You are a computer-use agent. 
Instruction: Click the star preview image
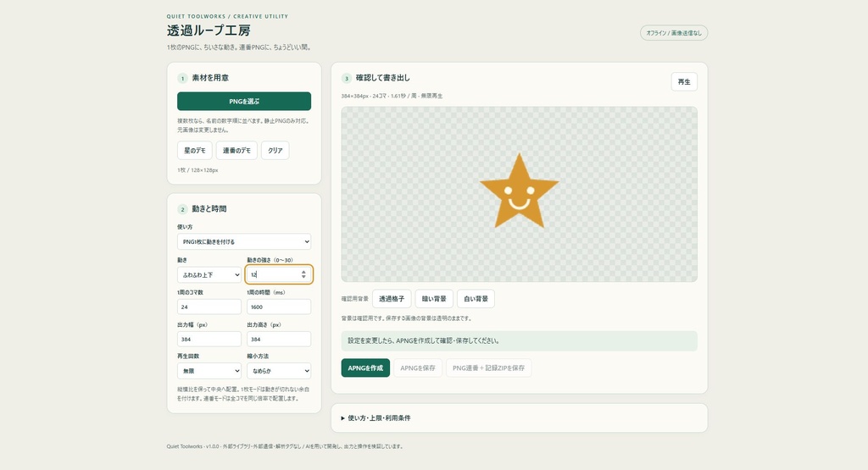(x=520, y=191)
